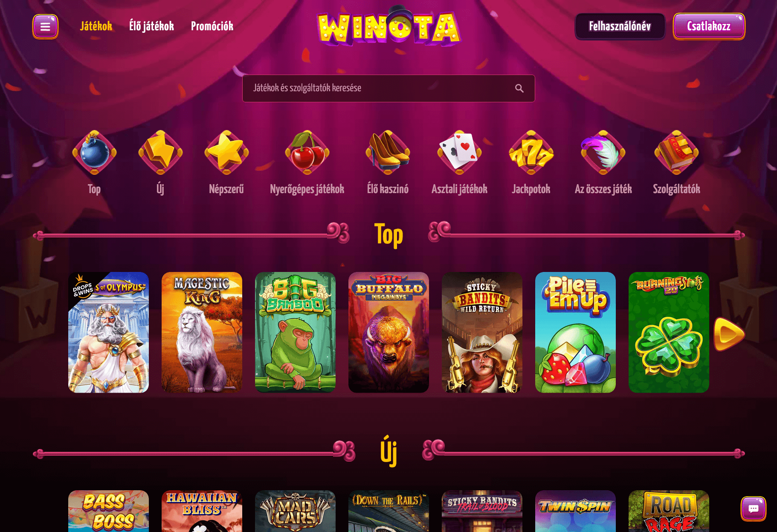Open Asztali játékok playing cards icon
Screen dimensions: 777x532
point(459,153)
